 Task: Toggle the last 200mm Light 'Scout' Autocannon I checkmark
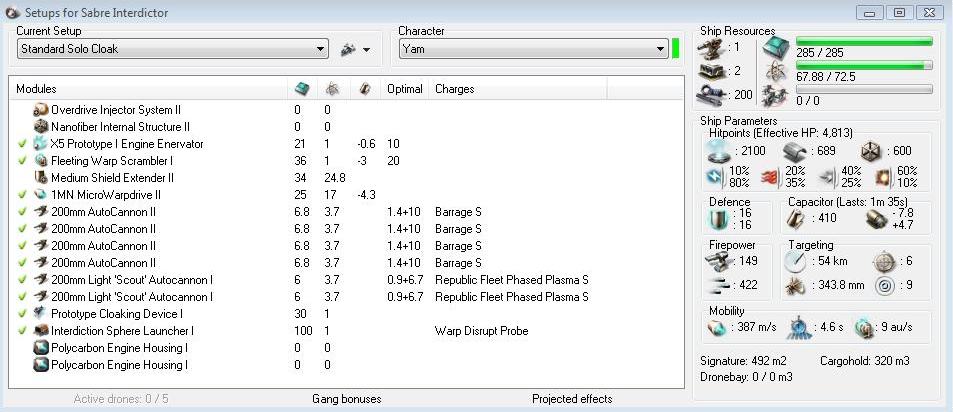click(23, 297)
